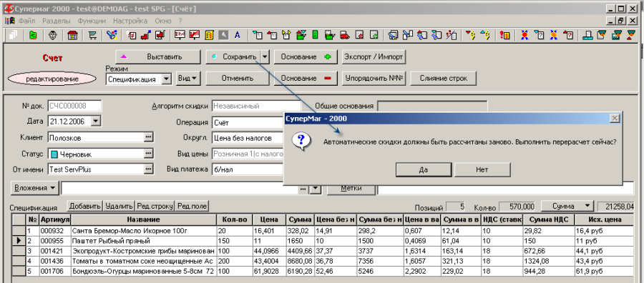Open the Файл menu
644x283 pixels.
coord(26,21)
